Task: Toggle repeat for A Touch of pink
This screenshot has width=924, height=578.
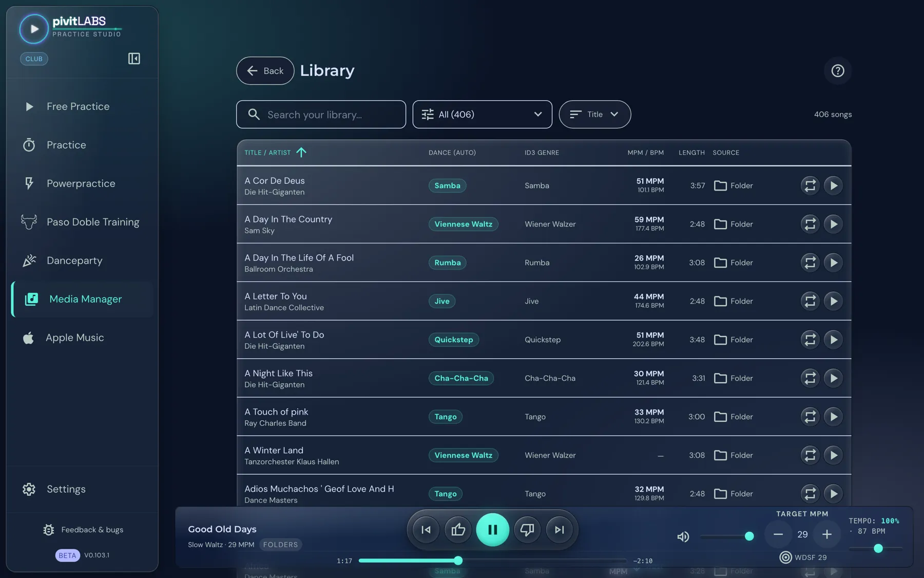Action: tap(810, 417)
